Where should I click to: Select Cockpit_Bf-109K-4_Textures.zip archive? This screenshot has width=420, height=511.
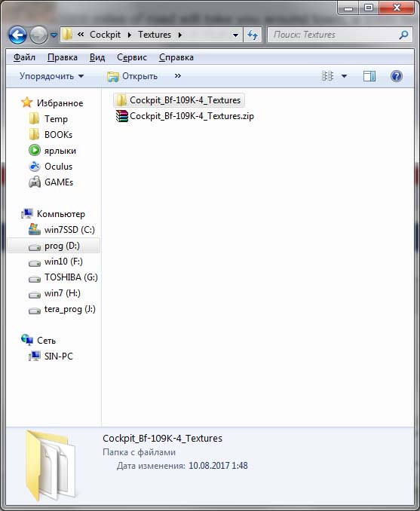pos(185,116)
